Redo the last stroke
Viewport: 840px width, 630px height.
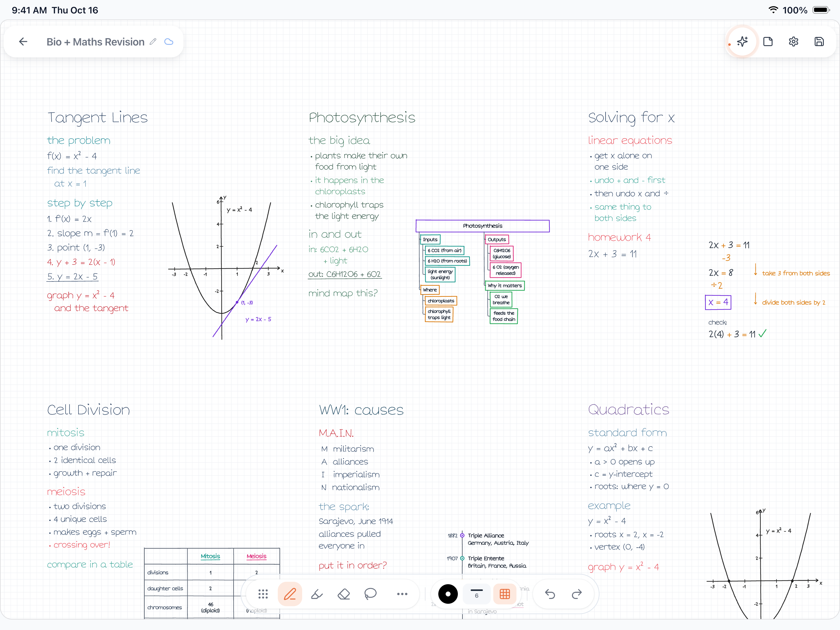(x=577, y=594)
